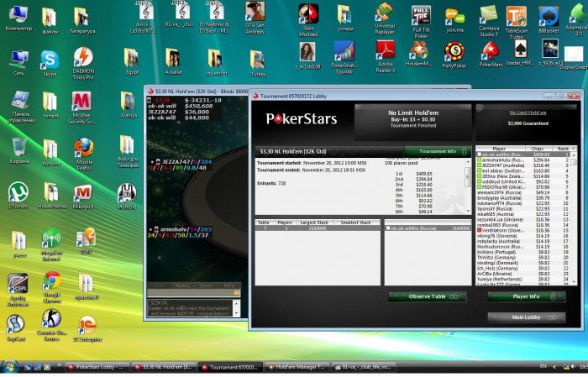Click the green marker next to FEDOTka 69
Screen dimensions: 588x377
pos(479,186)
